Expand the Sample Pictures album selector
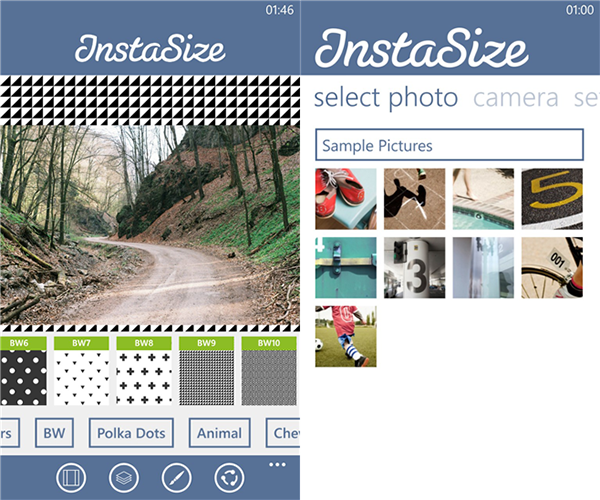The width and height of the screenshot is (600, 500). 449,145
